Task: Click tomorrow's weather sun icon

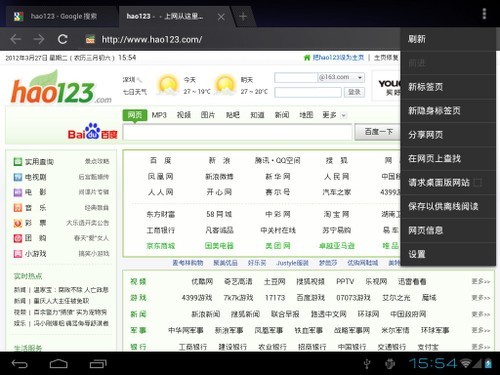Action: coord(225,85)
